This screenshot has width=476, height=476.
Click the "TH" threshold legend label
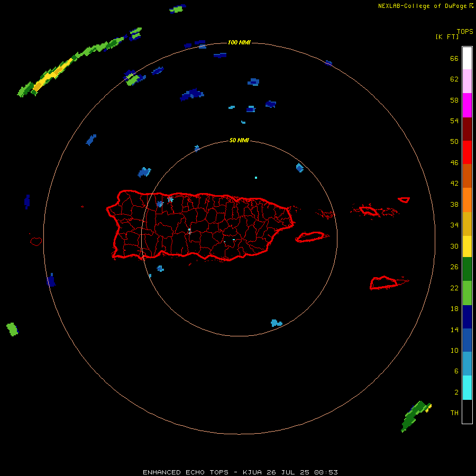[x=454, y=413]
